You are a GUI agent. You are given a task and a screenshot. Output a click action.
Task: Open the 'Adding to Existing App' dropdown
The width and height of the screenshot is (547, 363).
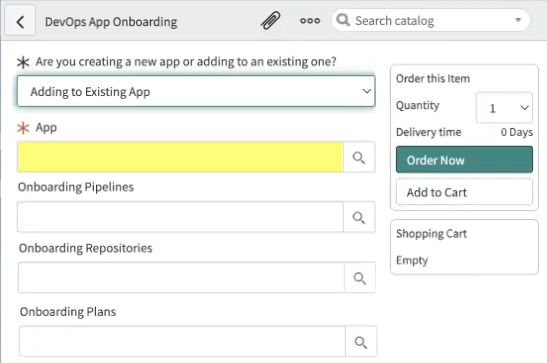196,91
